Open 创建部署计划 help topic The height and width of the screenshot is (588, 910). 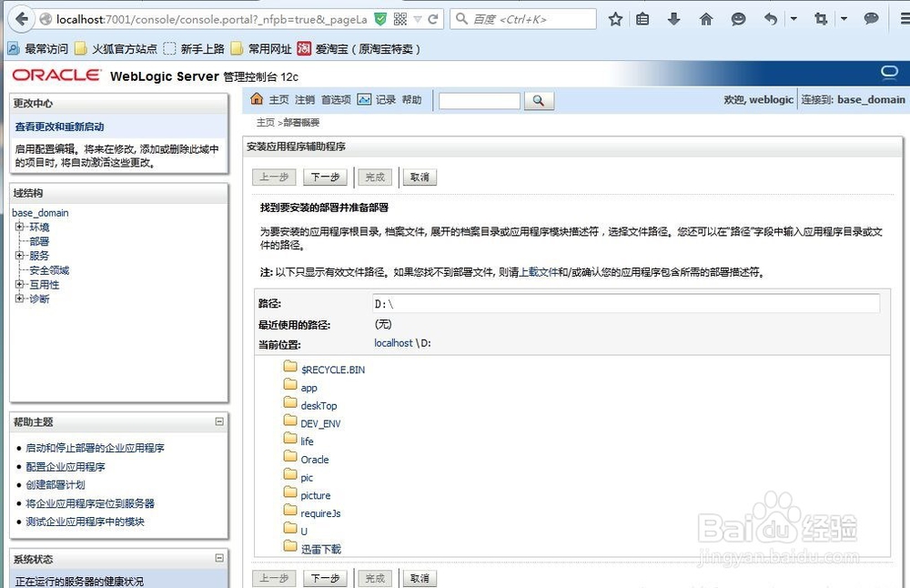click(x=56, y=484)
